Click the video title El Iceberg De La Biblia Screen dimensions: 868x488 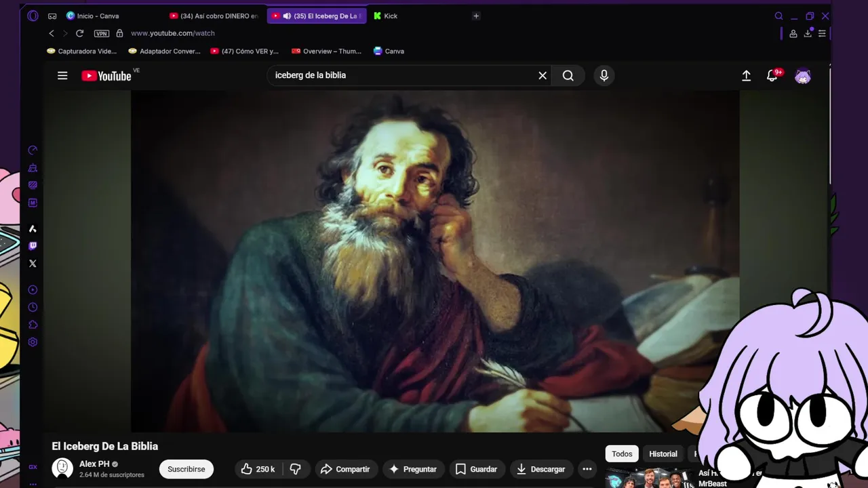pyautogui.click(x=105, y=446)
